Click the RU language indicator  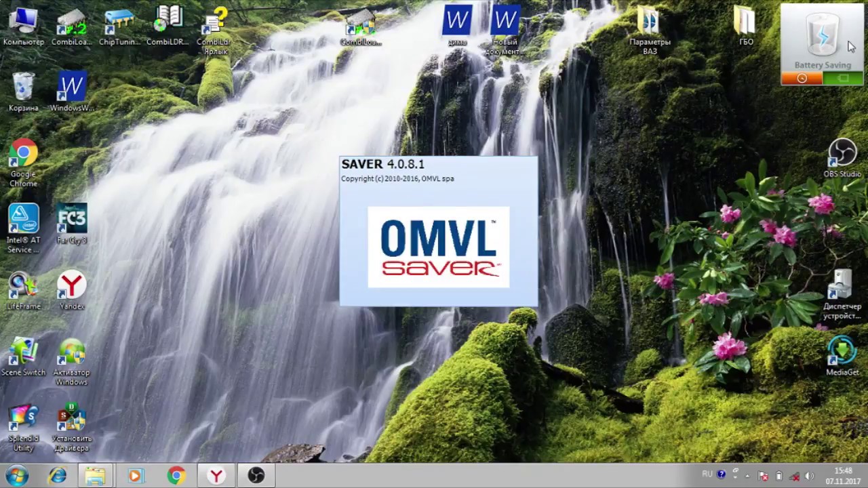pos(707,474)
